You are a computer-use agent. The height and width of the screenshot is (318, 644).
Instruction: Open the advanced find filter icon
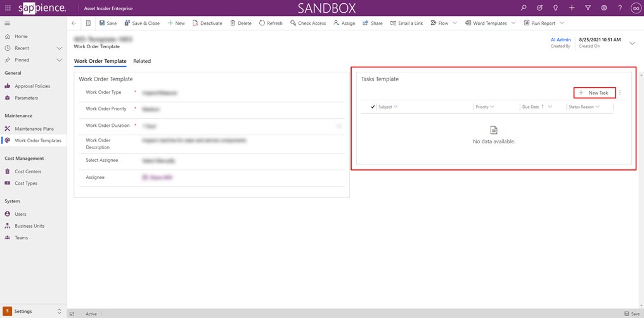(588, 8)
